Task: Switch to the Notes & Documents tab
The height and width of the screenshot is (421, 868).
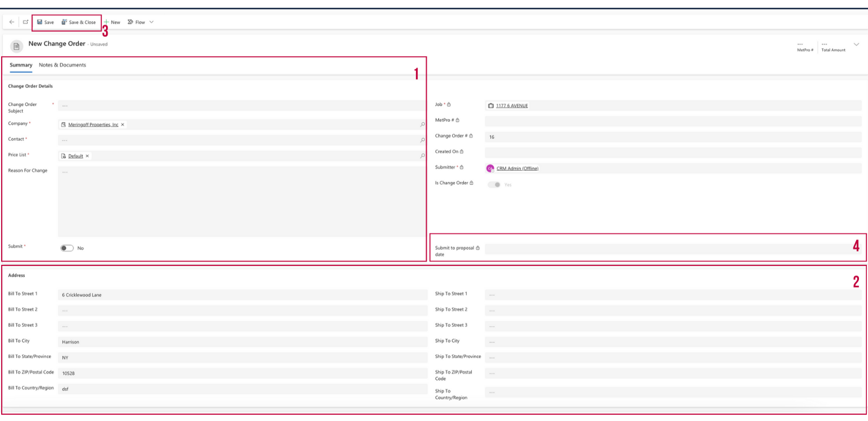Action: coord(63,65)
